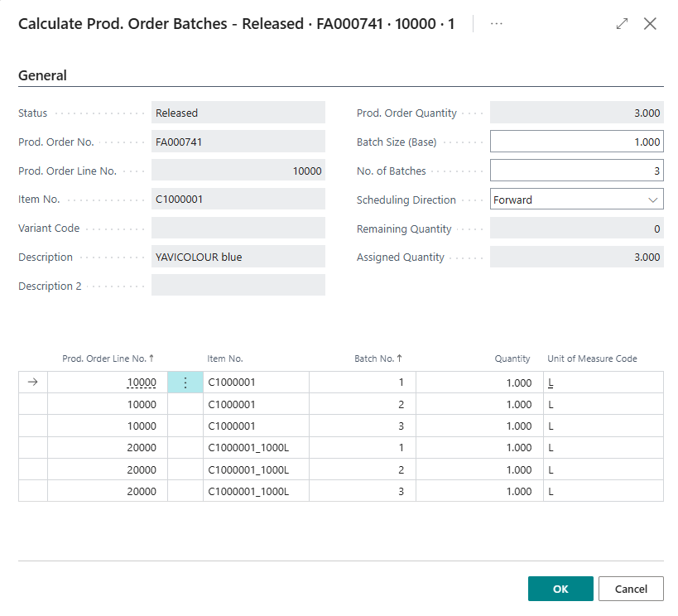The width and height of the screenshot is (678, 616).
Task: Click the No. of Batches input field
Action: coord(577,171)
